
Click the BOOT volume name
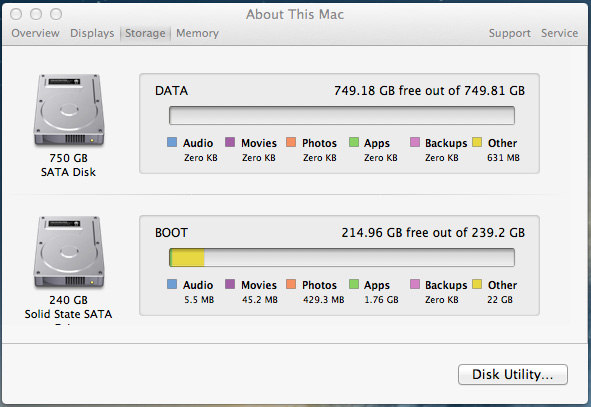point(171,233)
